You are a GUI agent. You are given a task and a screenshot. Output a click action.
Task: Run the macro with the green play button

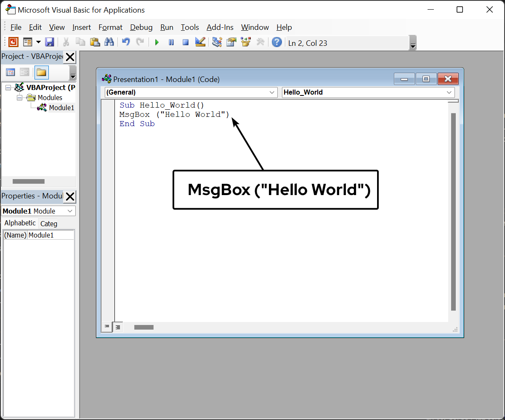pyautogui.click(x=157, y=42)
